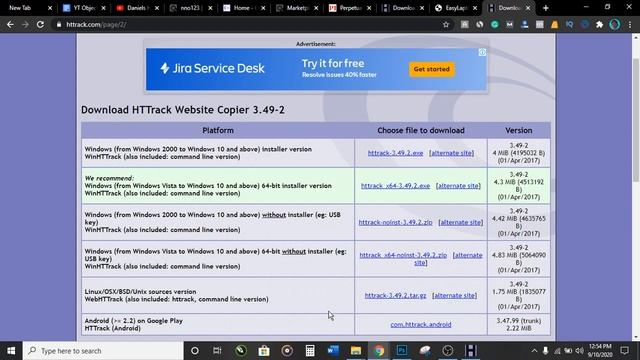
Task: Click the ad info icon on Jira banner
Action: (482, 52)
